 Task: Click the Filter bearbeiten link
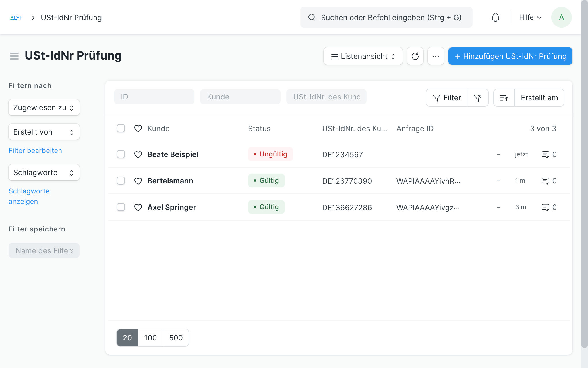pos(35,151)
